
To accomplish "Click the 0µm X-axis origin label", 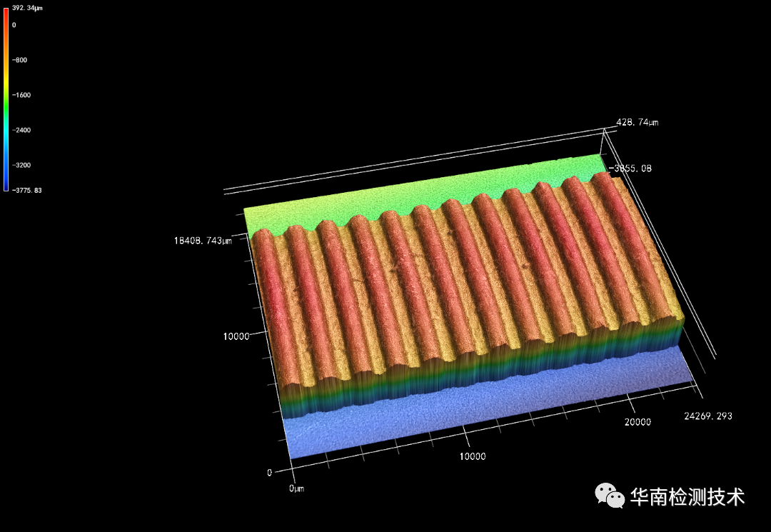I will [x=296, y=488].
